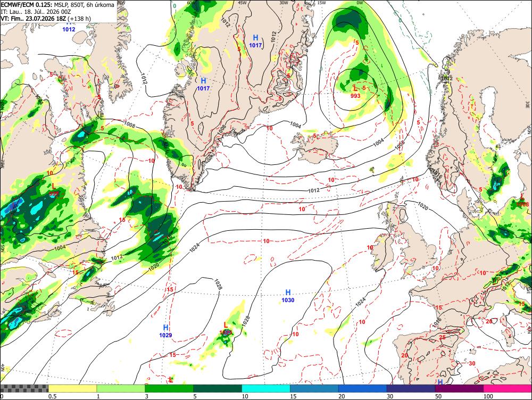Click the red '30' temperature label over North Africa
532x400 pixels.
tap(472, 363)
